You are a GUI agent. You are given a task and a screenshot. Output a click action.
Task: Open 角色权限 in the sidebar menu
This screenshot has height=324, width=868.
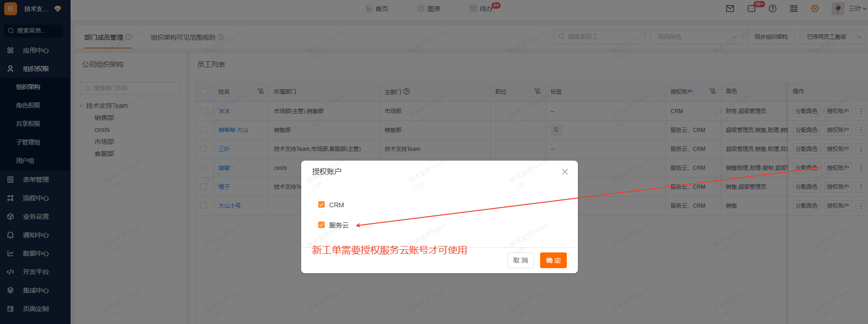pos(28,105)
